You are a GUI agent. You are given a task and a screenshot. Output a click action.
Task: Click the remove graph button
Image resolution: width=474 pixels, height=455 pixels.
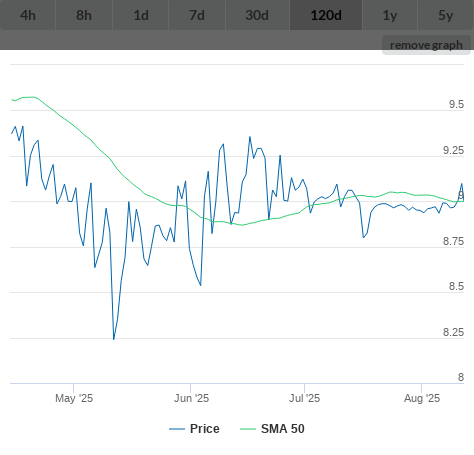[426, 45]
